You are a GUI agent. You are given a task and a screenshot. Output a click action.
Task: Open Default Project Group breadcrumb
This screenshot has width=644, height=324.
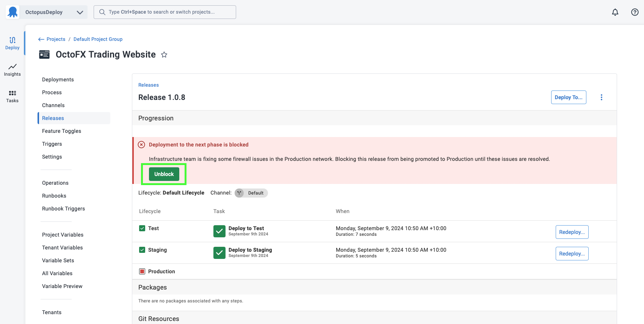[x=98, y=39]
